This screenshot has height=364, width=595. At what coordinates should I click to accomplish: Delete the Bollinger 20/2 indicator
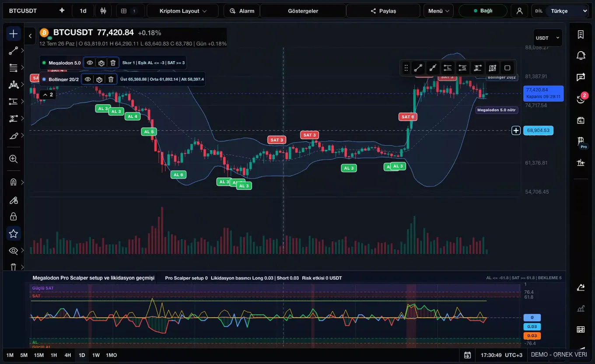pos(111,79)
